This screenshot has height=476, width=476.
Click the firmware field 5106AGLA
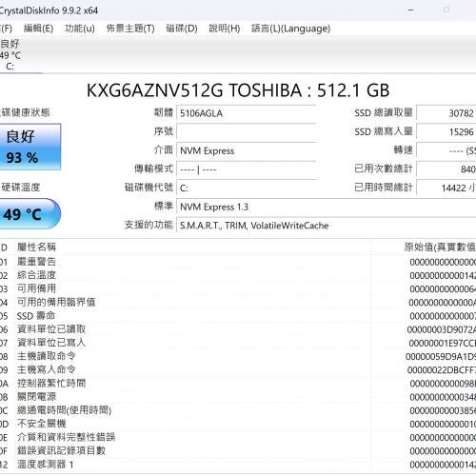click(247, 113)
